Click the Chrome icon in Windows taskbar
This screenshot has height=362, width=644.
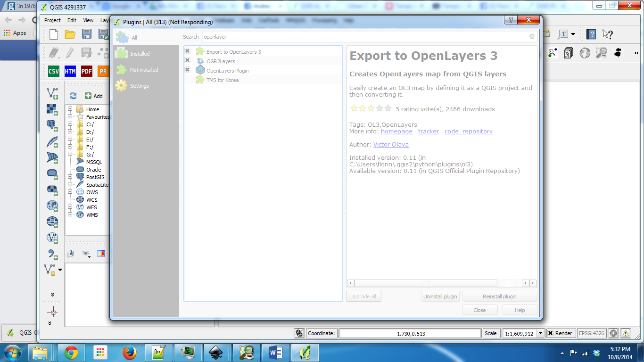71,353
